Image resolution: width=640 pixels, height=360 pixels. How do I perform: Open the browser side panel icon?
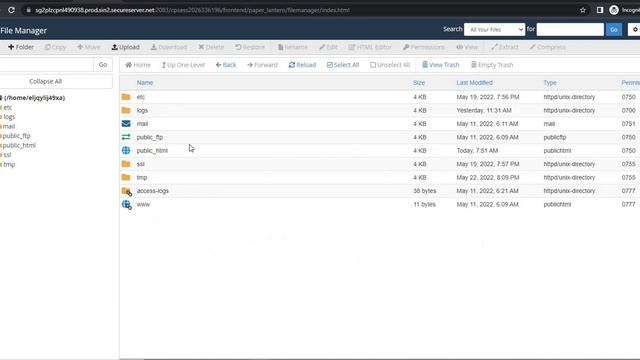600,10
